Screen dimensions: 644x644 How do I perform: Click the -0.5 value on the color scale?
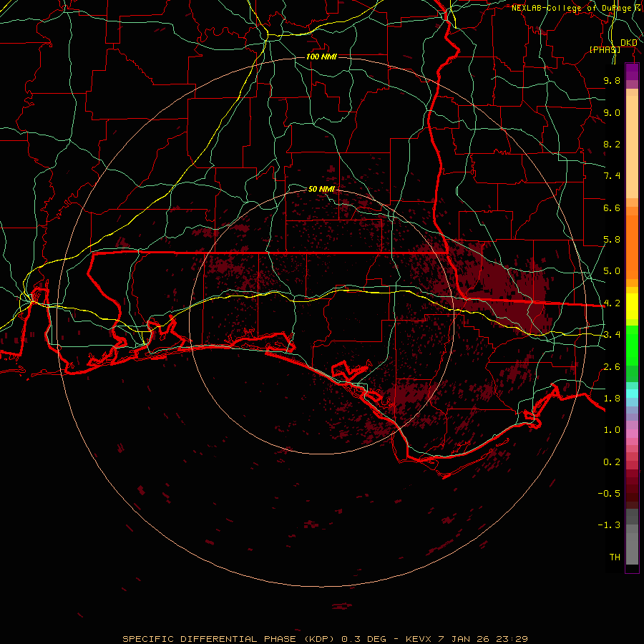tap(609, 494)
